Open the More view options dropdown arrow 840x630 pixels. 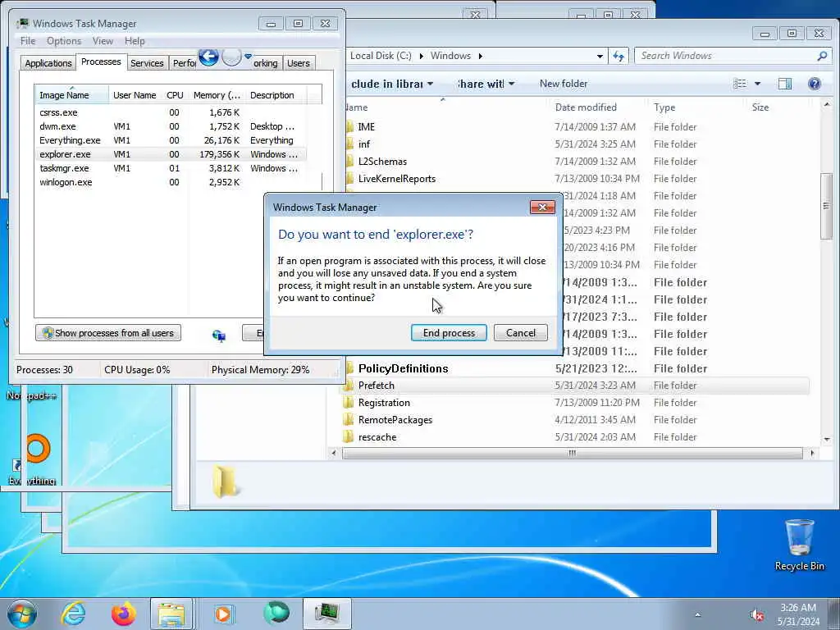point(757,84)
